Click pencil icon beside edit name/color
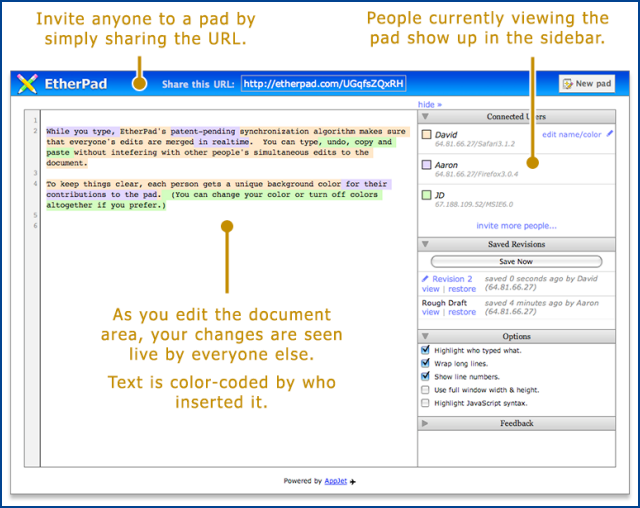This screenshot has width=640, height=508. 610,133
